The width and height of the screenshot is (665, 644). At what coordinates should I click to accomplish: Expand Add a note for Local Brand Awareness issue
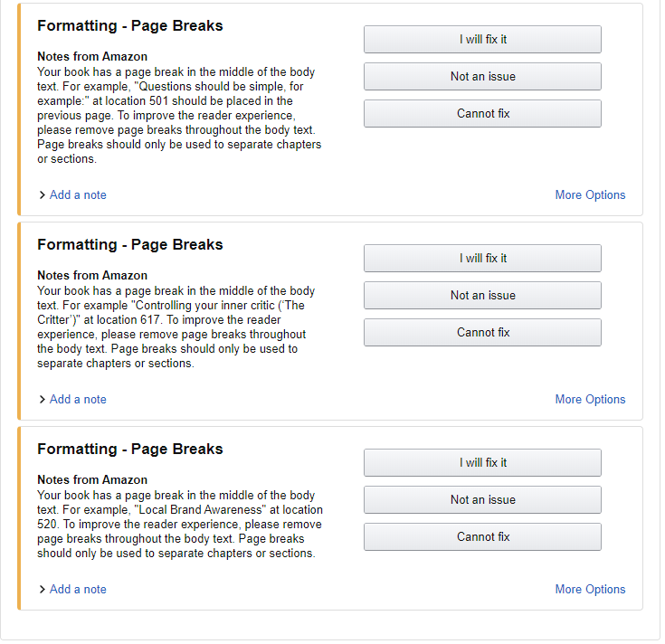[x=78, y=590]
